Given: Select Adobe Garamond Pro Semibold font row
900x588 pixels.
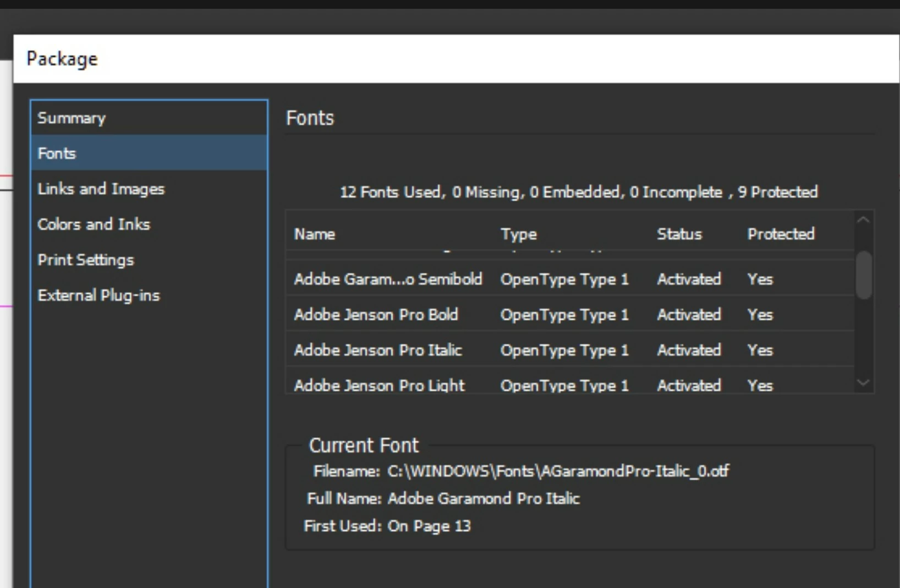Looking at the screenshot, I should (570, 279).
